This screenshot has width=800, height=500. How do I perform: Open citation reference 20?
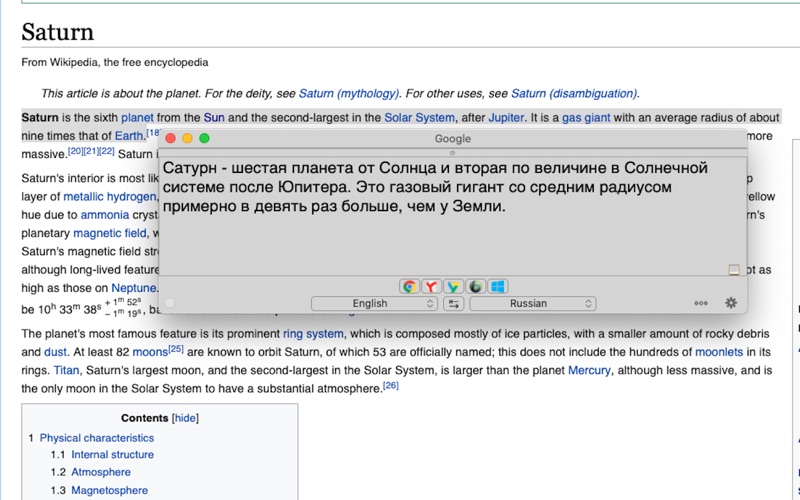(x=75, y=151)
